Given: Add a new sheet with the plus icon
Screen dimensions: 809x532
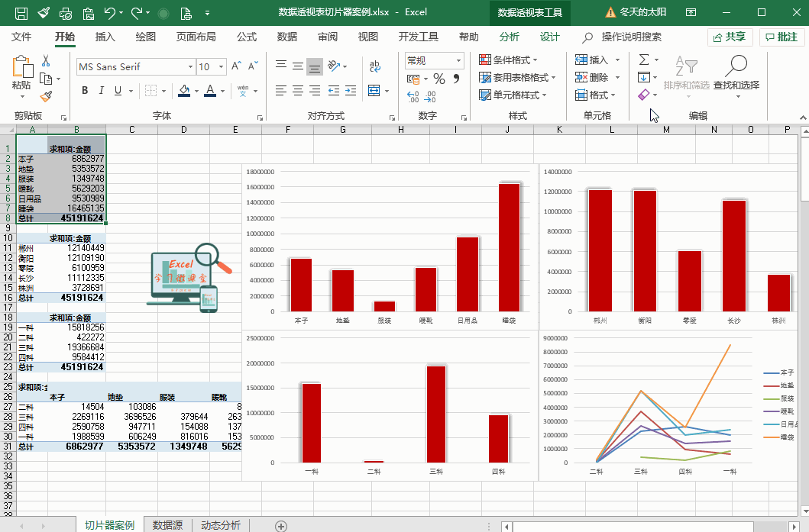Looking at the screenshot, I should tap(281, 526).
